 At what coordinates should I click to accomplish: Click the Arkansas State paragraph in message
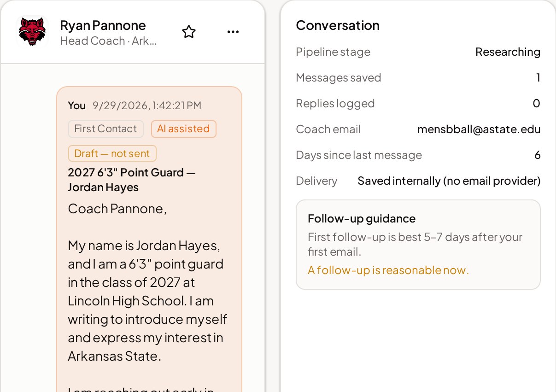click(x=147, y=301)
